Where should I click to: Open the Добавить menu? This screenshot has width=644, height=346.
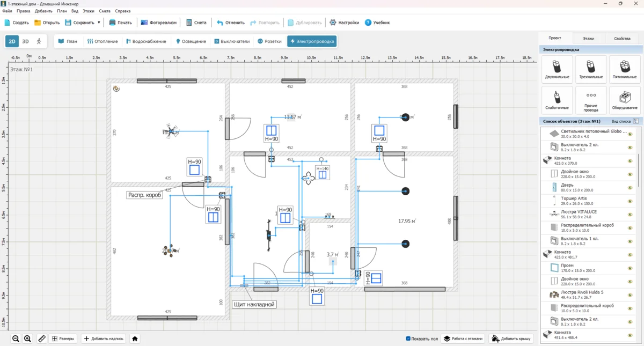[43, 11]
